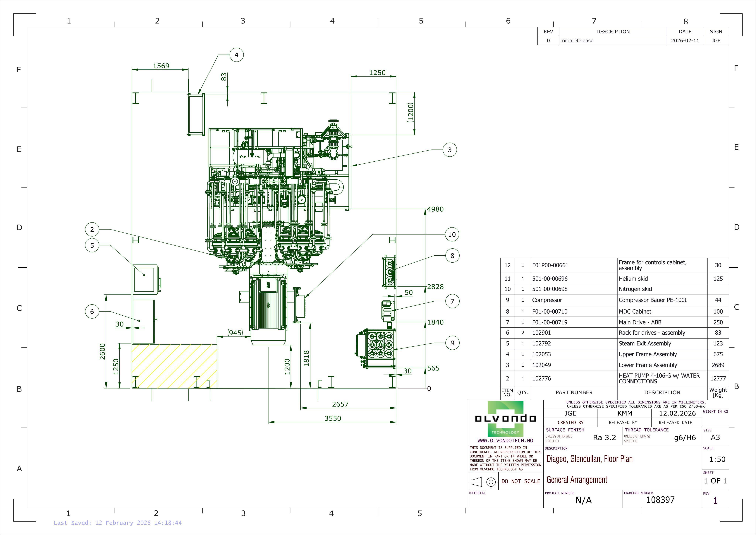756x535 pixels.
Task: Select the parenthesized (1200) reference dimension
Action: (410, 113)
